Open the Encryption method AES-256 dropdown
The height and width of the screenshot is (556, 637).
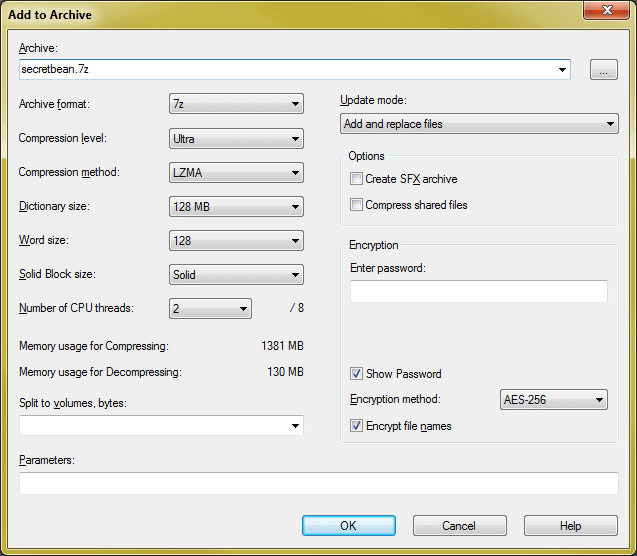point(554,400)
